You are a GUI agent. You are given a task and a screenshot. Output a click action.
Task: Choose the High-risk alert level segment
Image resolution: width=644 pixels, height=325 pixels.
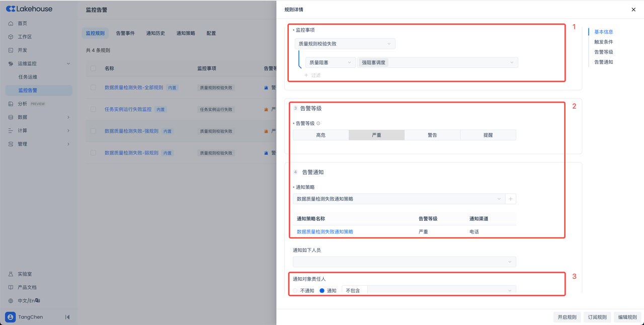[x=320, y=135]
